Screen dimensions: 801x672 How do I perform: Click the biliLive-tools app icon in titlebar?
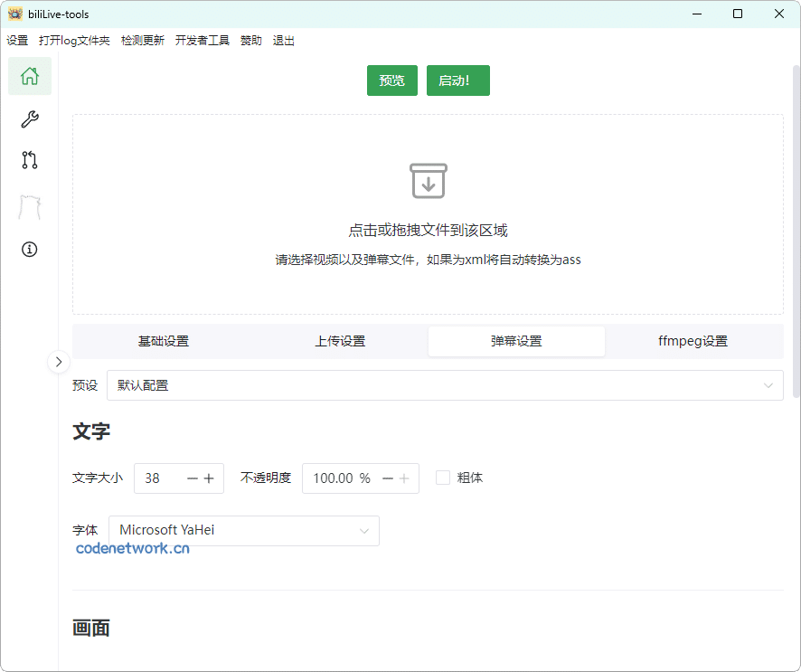pyautogui.click(x=13, y=14)
